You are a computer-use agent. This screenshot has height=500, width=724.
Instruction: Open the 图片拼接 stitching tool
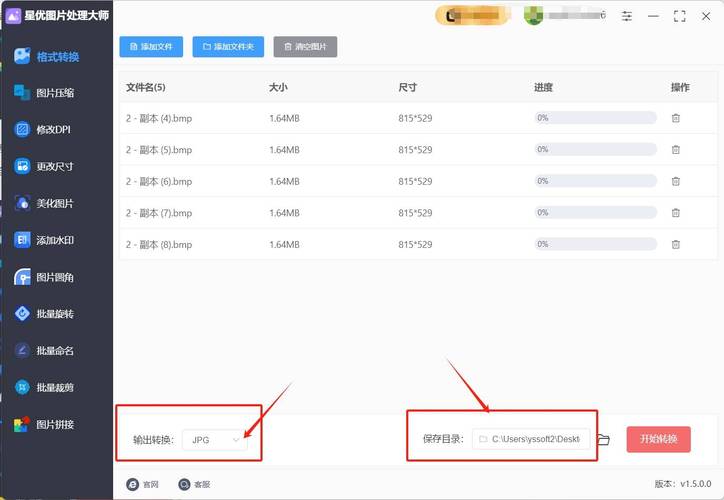point(55,424)
